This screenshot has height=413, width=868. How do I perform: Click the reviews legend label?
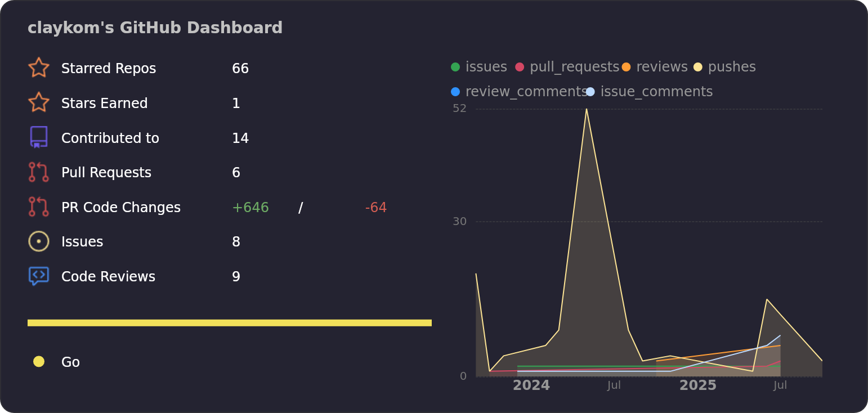(662, 67)
